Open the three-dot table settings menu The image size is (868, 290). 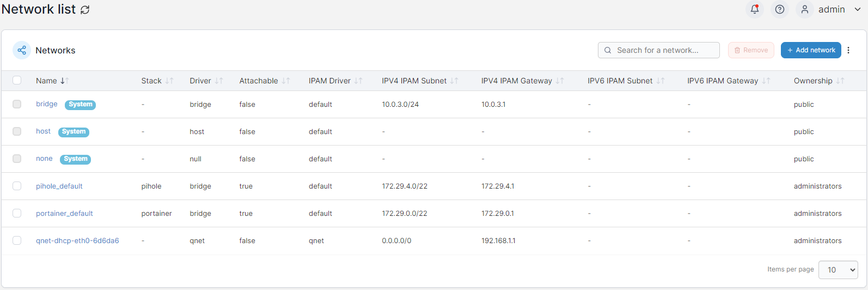(848, 50)
